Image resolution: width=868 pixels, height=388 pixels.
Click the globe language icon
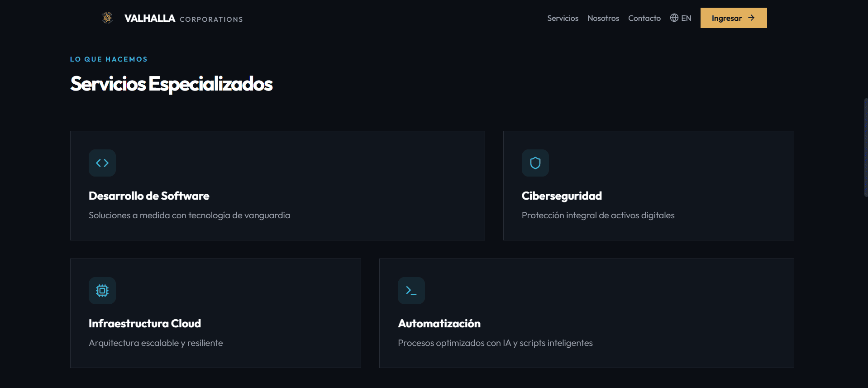(674, 18)
